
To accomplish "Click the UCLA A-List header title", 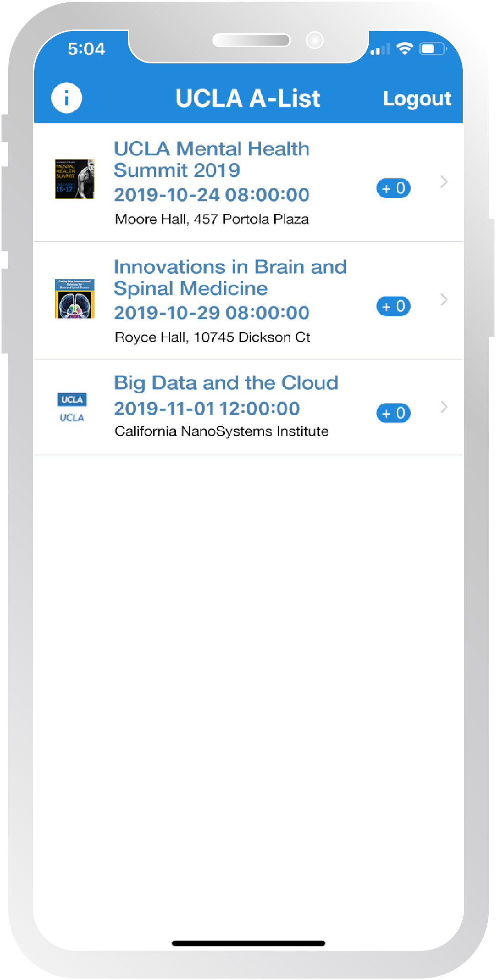I will tap(248, 98).
